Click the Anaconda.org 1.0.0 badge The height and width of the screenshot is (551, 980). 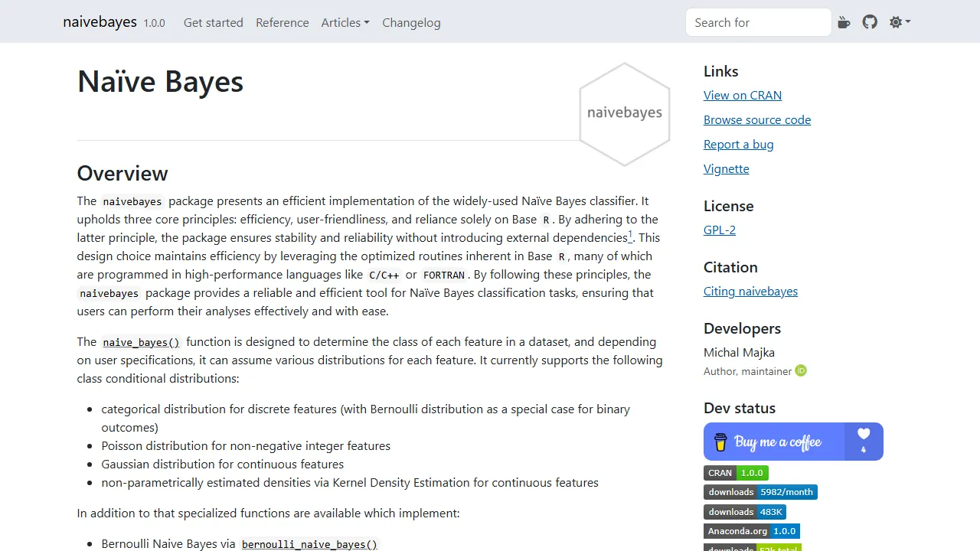[750, 530]
